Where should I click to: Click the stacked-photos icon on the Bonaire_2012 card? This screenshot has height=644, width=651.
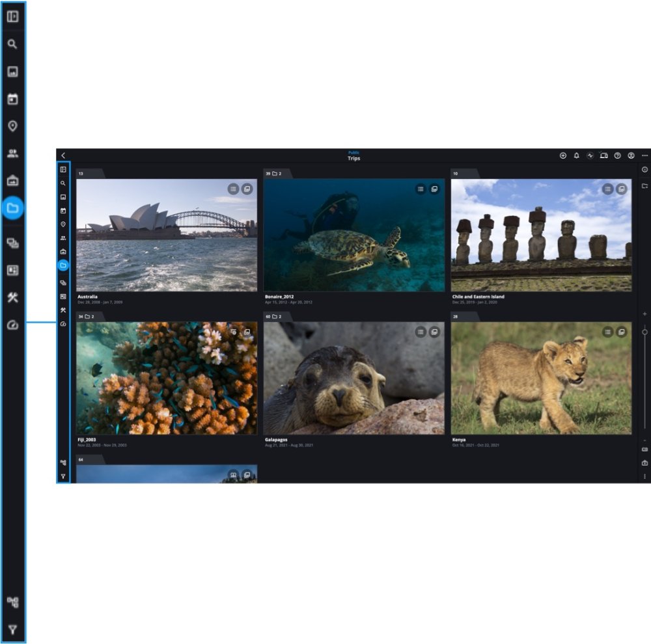[434, 189]
